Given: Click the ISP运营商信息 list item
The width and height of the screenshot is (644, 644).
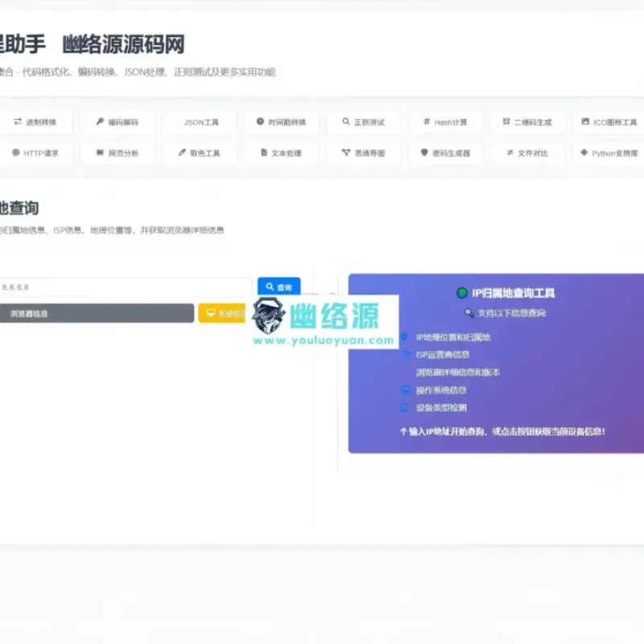Looking at the screenshot, I should pyautogui.click(x=443, y=354).
